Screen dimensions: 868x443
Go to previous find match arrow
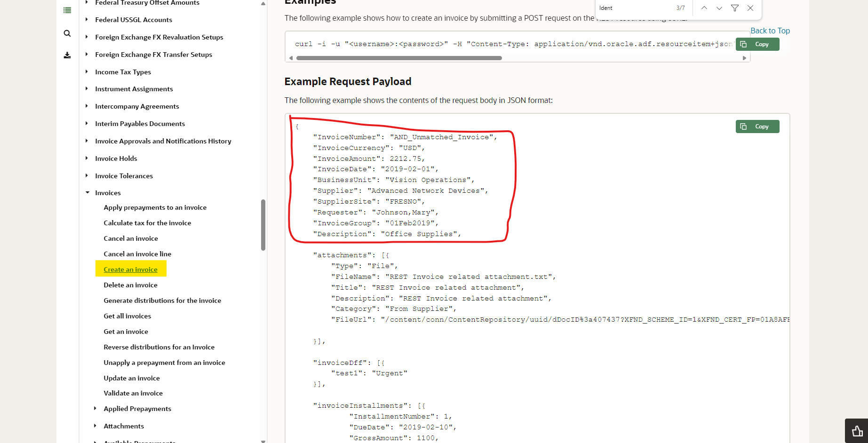(704, 8)
